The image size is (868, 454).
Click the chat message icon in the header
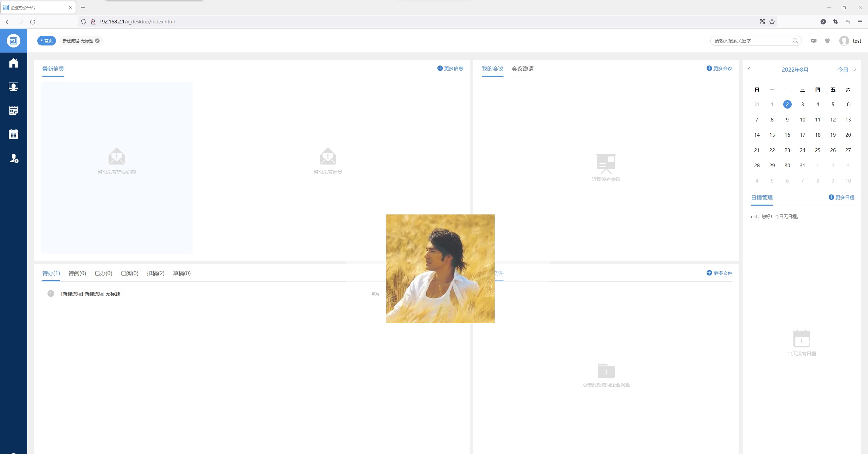[814, 41]
